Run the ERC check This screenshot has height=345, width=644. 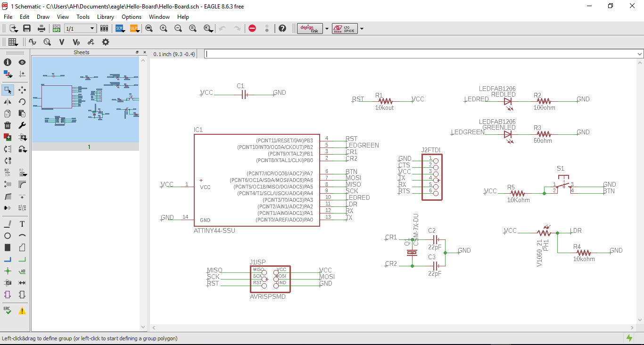click(x=8, y=311)
